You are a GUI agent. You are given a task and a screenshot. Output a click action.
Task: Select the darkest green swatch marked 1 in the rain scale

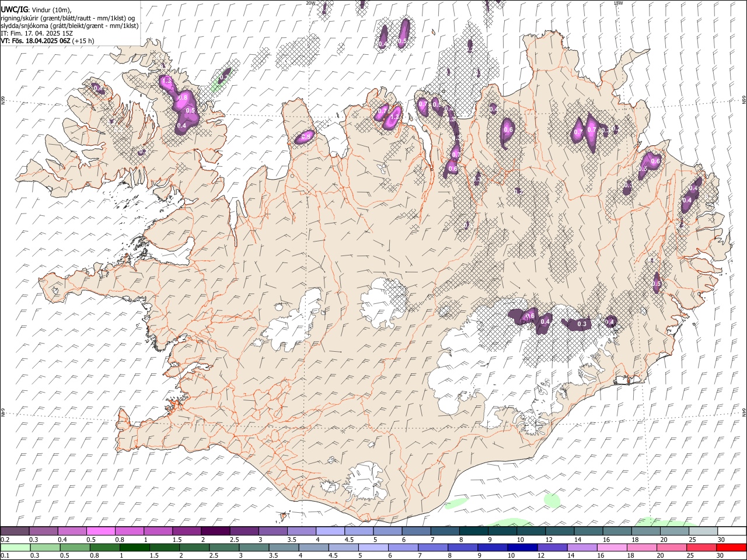click(x=135, y=547)
